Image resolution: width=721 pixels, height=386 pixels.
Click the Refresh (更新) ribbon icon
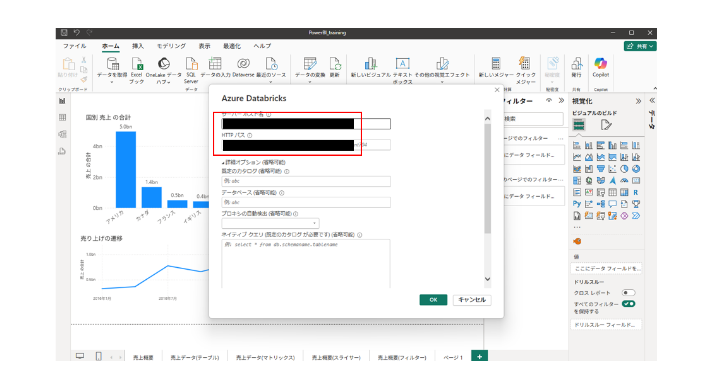[335, 63]
